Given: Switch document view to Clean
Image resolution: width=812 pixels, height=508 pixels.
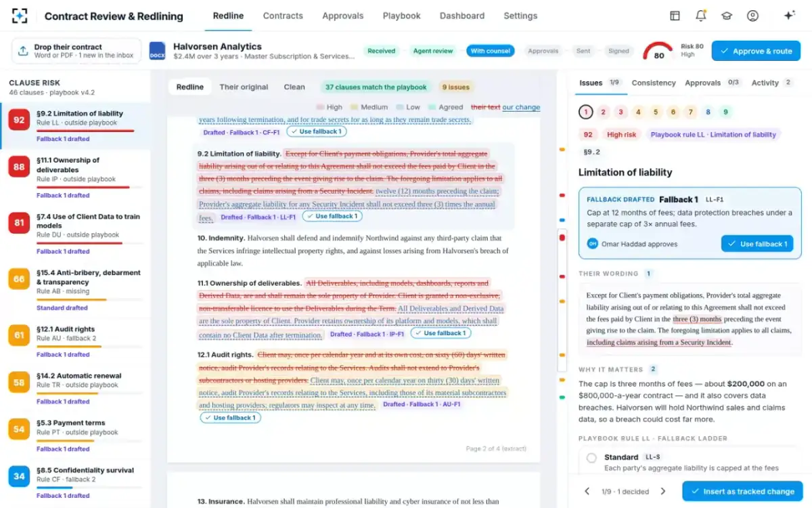Looking at the screenshot, I should pos(294,87).
